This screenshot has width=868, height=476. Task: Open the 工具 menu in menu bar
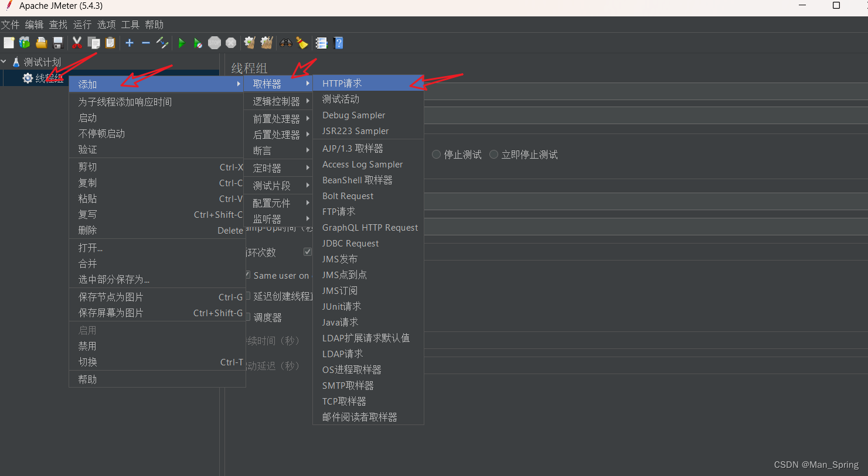tap(130, 25)
